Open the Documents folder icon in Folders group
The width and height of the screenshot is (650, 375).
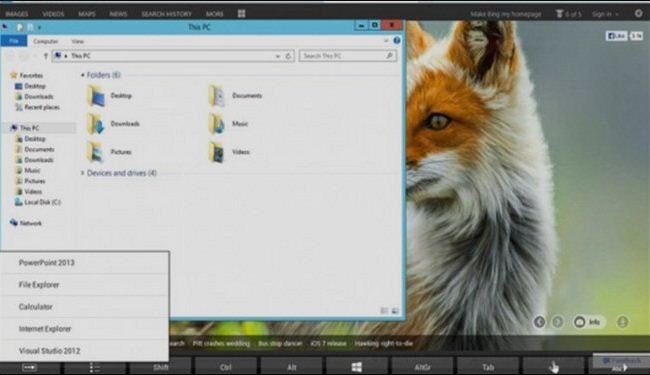pyautogui.click(x=217, y=96)
